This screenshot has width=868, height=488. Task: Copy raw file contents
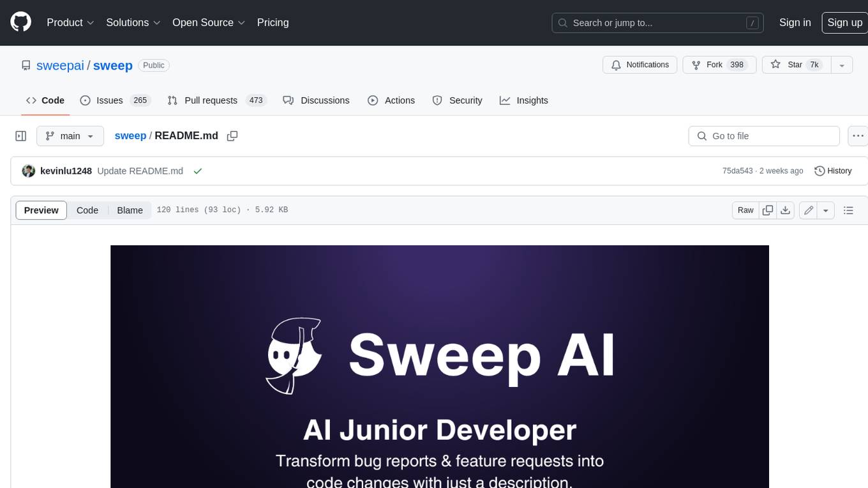[x=768, y=210]
